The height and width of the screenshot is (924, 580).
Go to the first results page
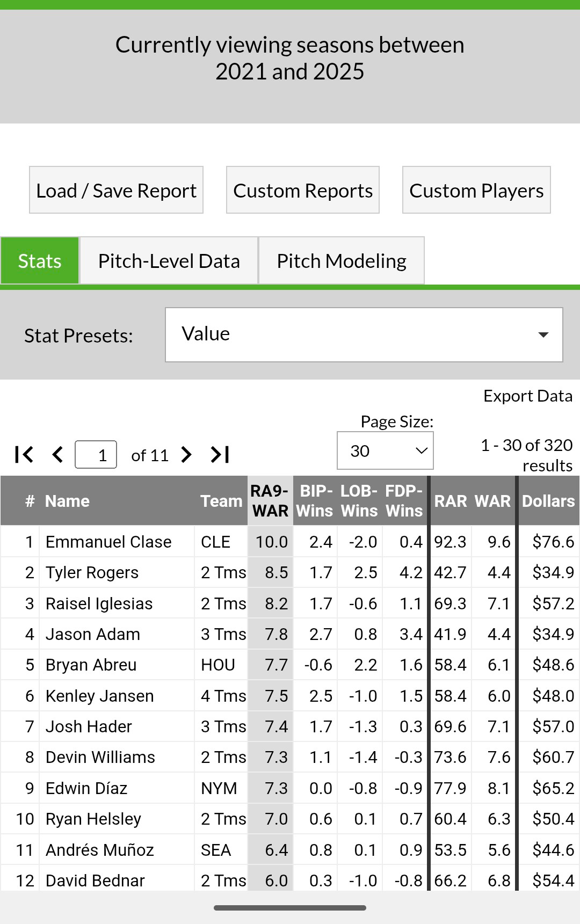click(24, 455)
